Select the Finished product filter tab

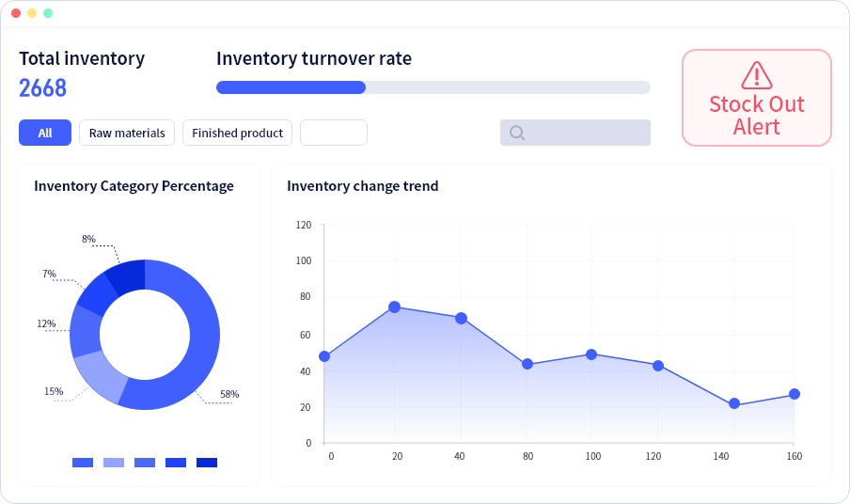pos(238,133)
